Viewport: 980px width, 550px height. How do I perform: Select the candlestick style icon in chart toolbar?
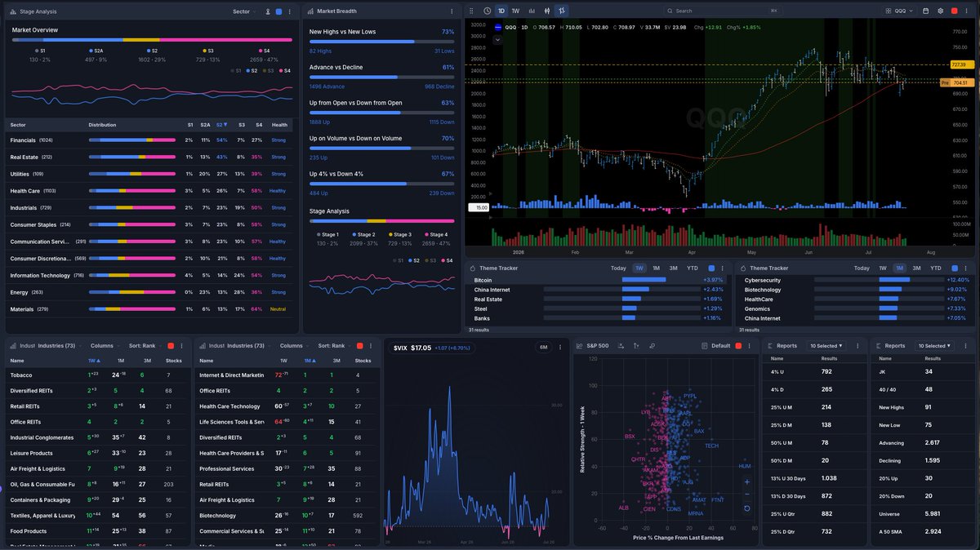[x=546, y=11]
